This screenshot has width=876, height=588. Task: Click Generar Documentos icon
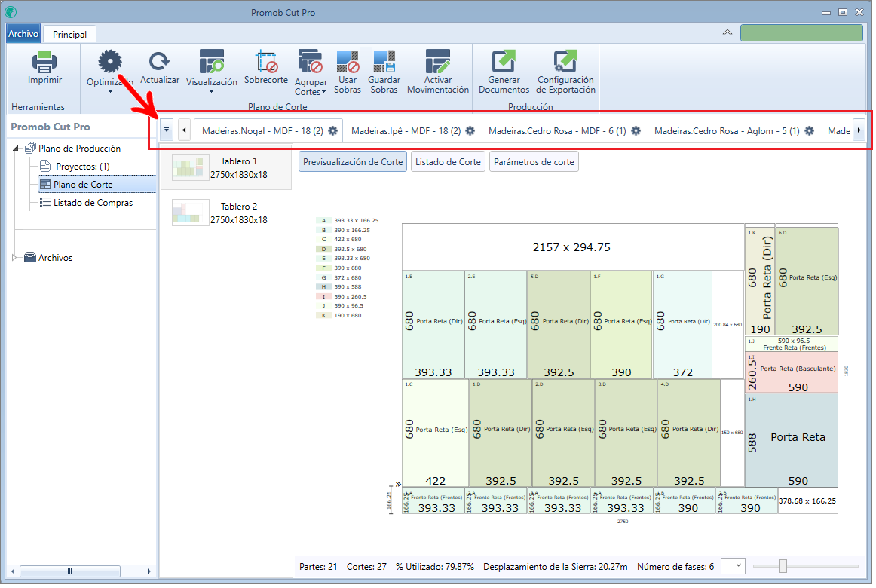(x=504, y=61)
